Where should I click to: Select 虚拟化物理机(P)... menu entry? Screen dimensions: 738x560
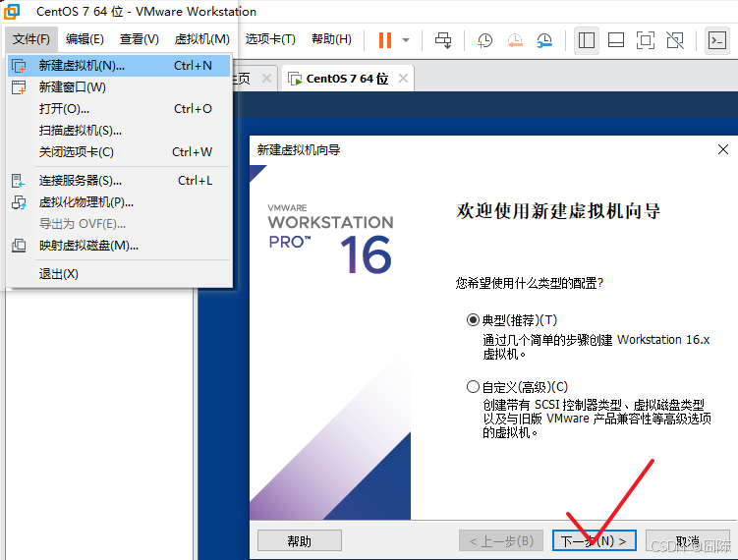[x=119, y=202]
